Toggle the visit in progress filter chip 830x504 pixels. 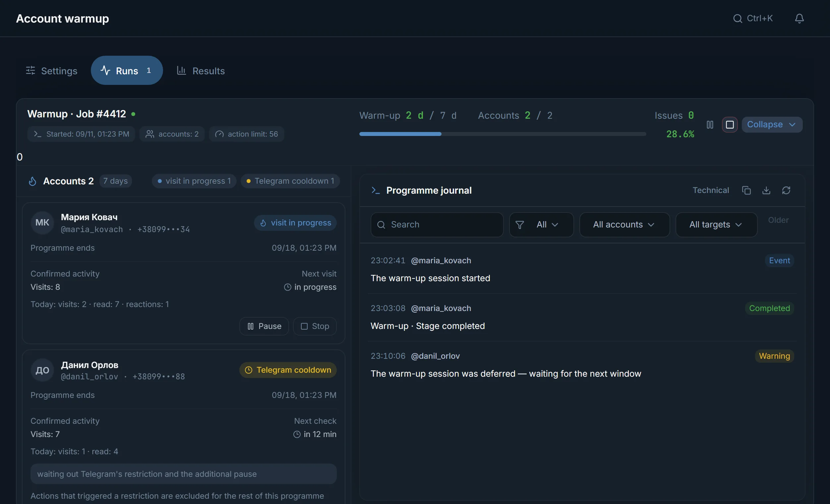pyautogui.click(x=194, y=181)
